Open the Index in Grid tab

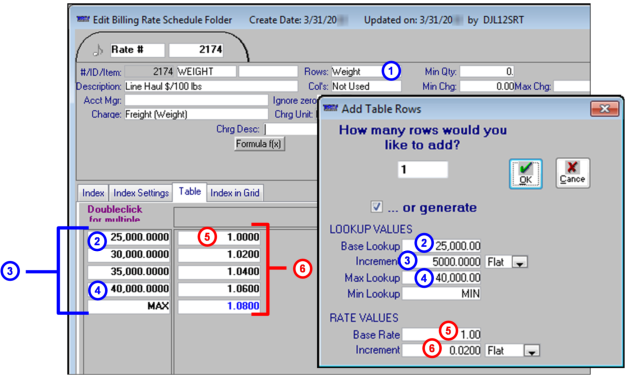235,193
